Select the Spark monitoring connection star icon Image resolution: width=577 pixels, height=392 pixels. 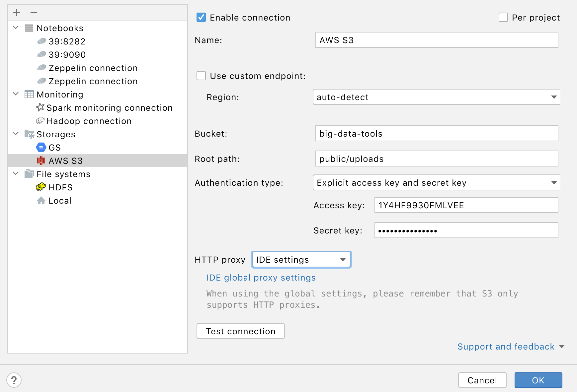40,107
